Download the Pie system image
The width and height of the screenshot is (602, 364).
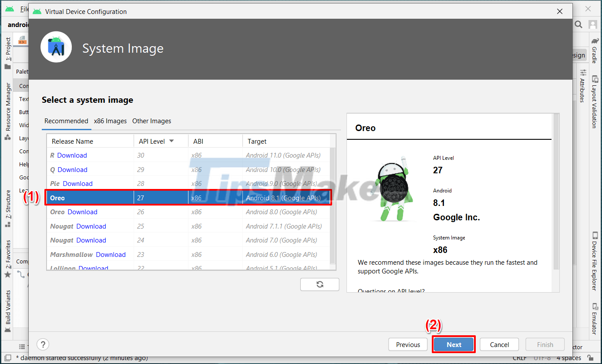[x=77, y=183]
